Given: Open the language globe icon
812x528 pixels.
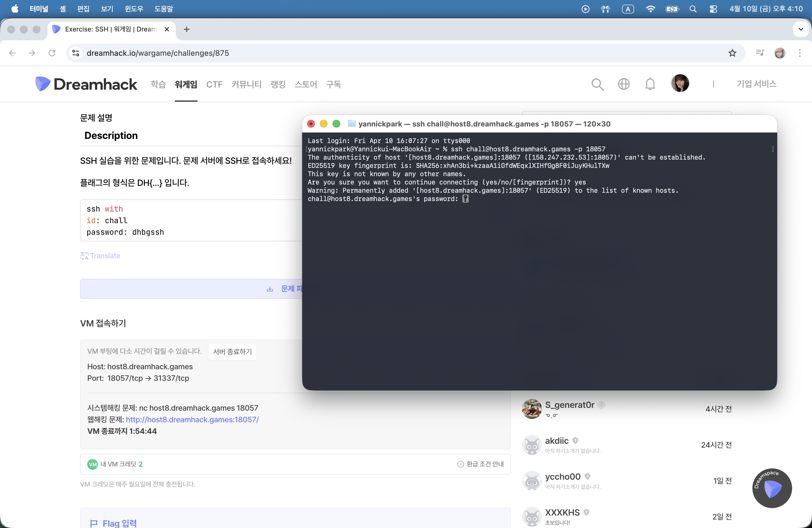Looking at the screenshot, I should pos(624,84).
